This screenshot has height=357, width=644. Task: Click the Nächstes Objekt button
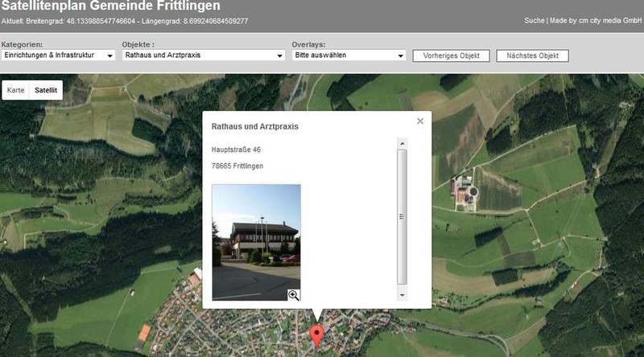pyautogui.click(x=532, y=55)
